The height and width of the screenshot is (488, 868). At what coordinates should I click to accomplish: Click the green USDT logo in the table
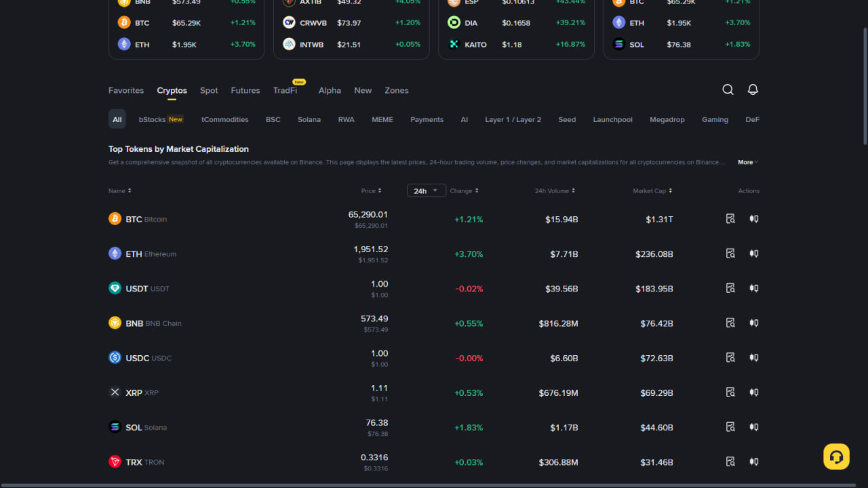point(115,288)
